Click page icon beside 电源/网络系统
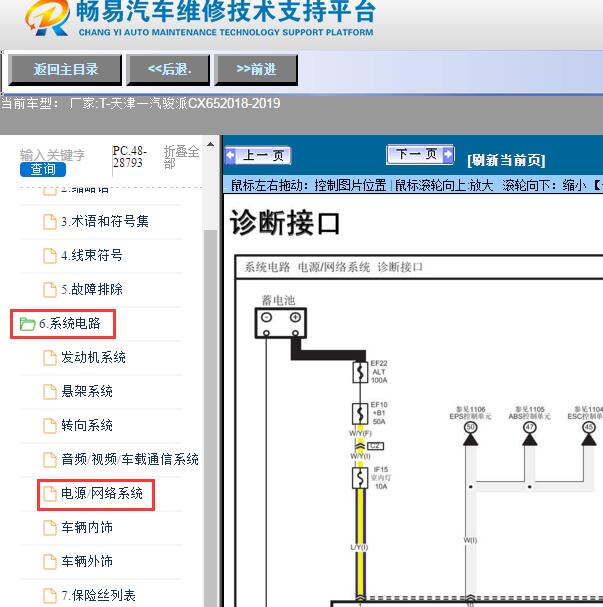Screen dimensions: 603x607 pos(50,494)
